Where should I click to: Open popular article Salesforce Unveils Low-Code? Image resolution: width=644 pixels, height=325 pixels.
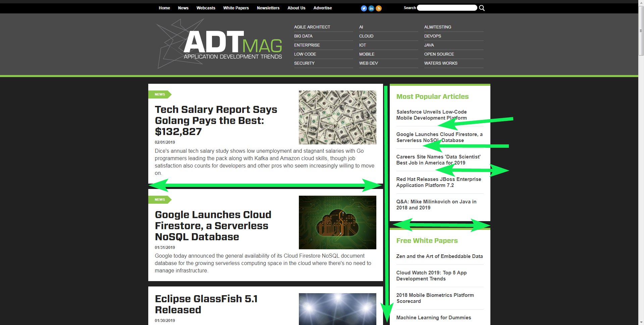click(x=431, y=115)
